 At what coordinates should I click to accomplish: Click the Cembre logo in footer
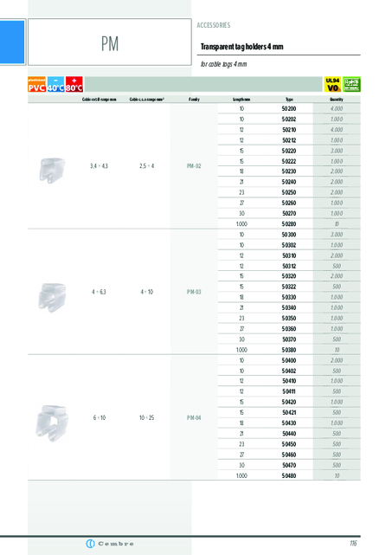pyautogui.click(x=110, y=544)
